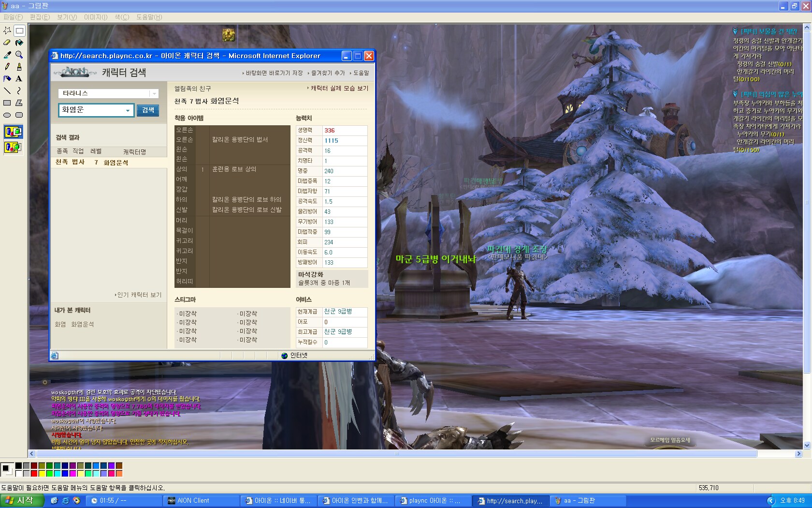Screen dimensions: 812x508
Task: Enable the transparent selection option in toolbox
Action: (13, 147)
